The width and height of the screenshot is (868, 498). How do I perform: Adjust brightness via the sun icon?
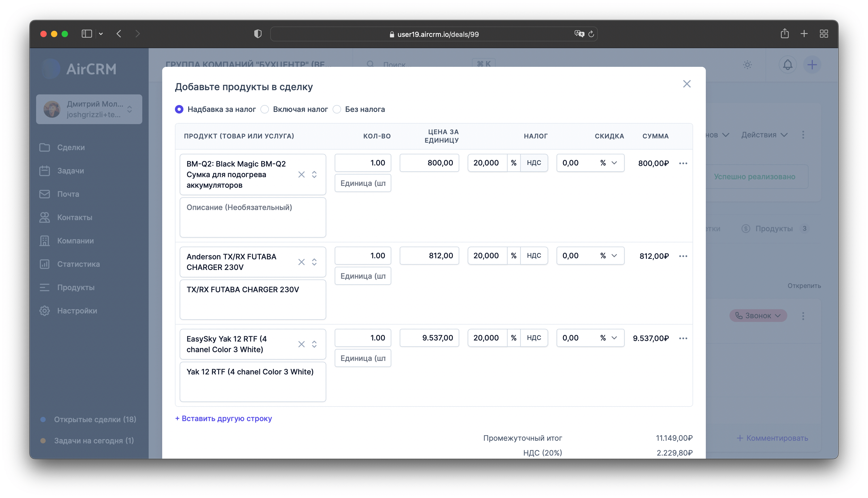tap(747, 65)
